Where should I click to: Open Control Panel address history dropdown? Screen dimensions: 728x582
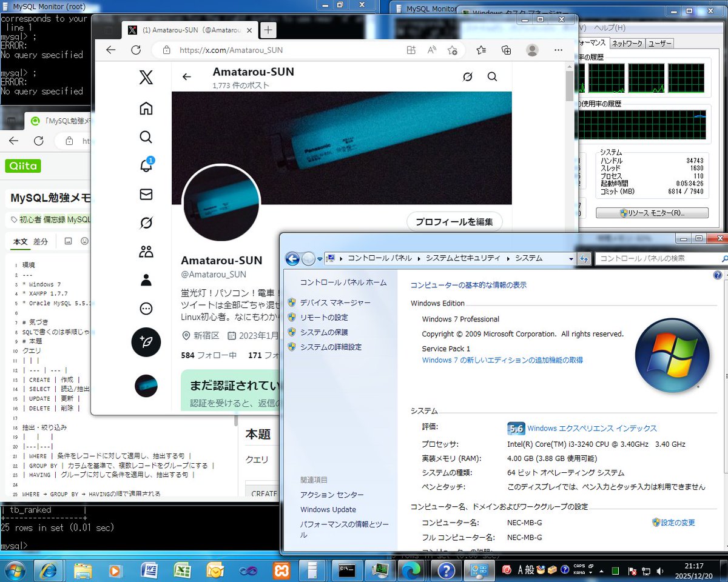(571, 259)
